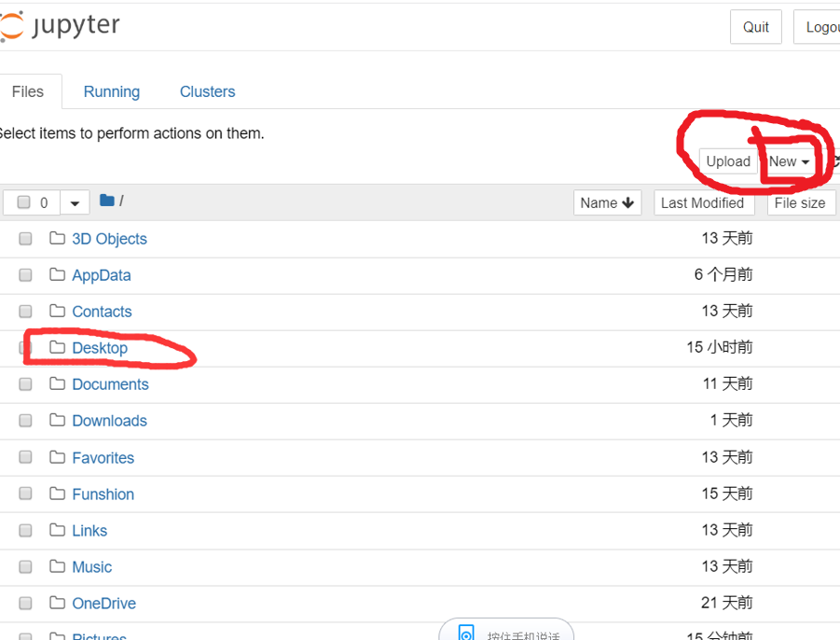
Task: Sort the list by Name
Action: pos(607,202)
